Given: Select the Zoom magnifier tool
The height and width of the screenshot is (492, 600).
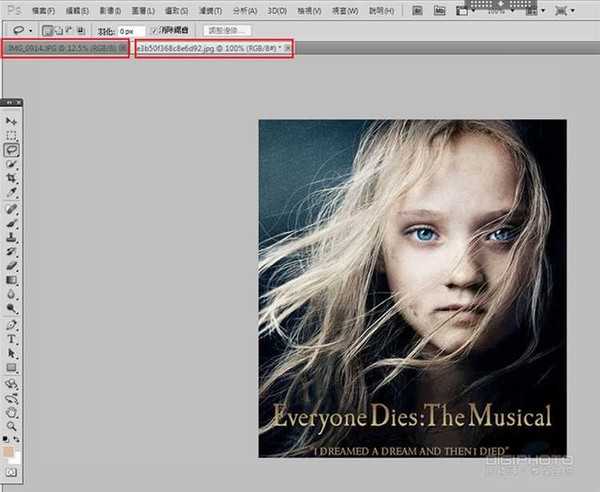Looking at the screenshot, I should [12, 424].
